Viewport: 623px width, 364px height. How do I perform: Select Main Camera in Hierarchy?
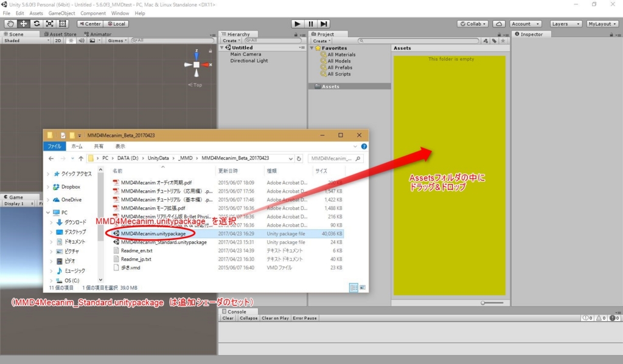246,54
